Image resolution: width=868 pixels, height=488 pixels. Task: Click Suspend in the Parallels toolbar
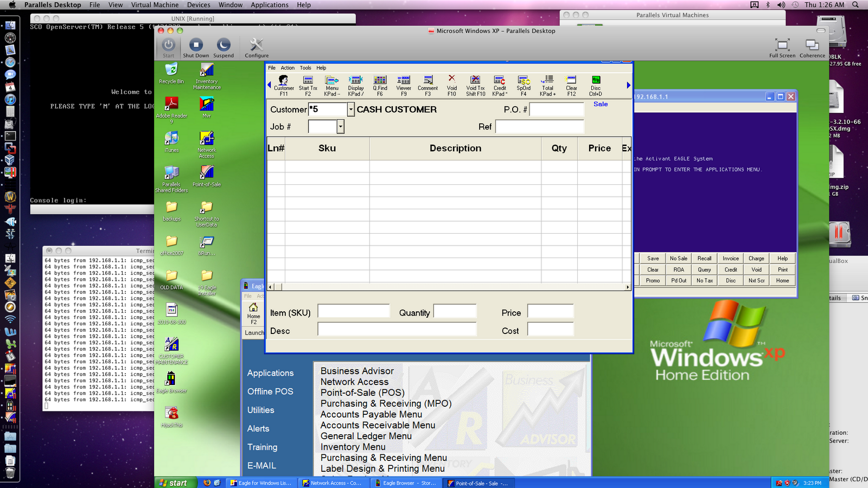[224, 48]
